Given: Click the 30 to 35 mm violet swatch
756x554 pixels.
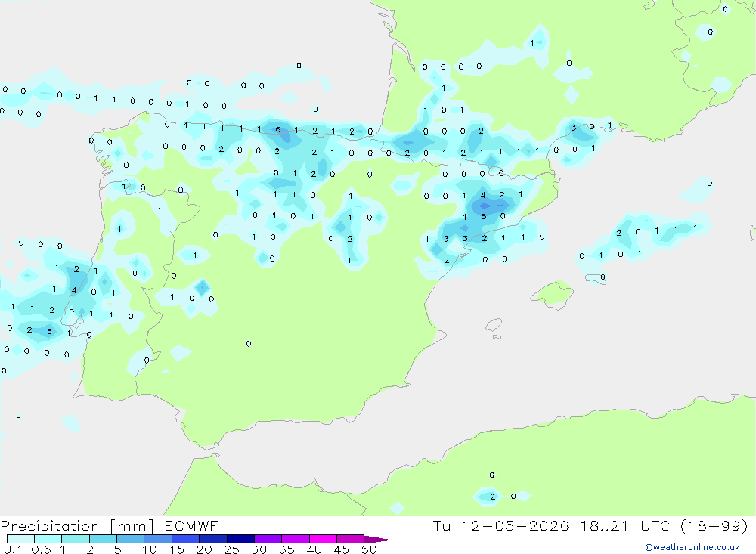Looking at the screenshot, I should pos(268,539).
